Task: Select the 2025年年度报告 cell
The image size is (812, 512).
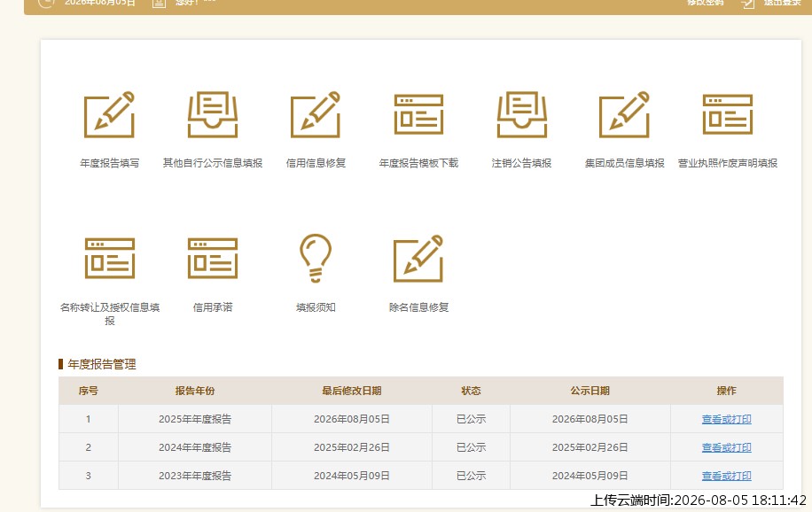Action: pyautogui.click(x=195, y=419)
